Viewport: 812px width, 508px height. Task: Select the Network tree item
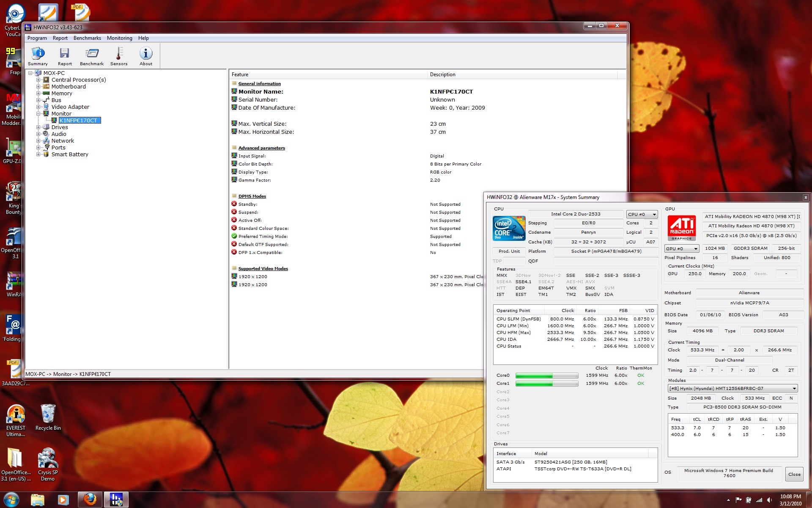tap(63, 141)
